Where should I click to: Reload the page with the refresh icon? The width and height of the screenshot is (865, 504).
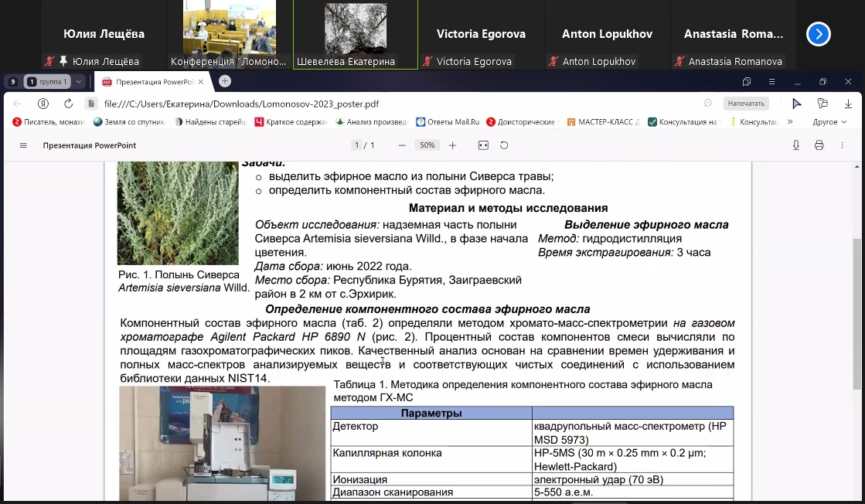pos(68,104)
